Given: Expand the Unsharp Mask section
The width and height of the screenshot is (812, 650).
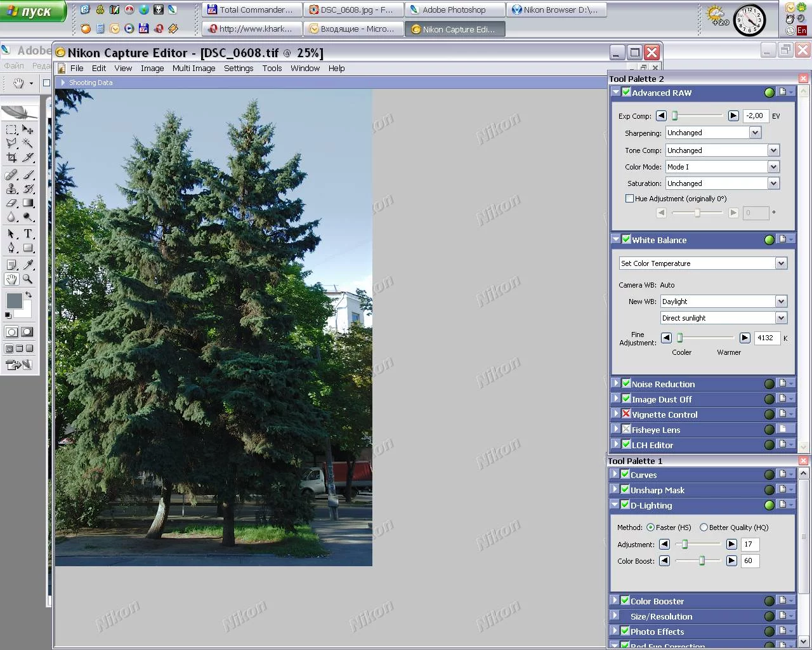Looking at the screenshot, I should (x=615, y=489).
